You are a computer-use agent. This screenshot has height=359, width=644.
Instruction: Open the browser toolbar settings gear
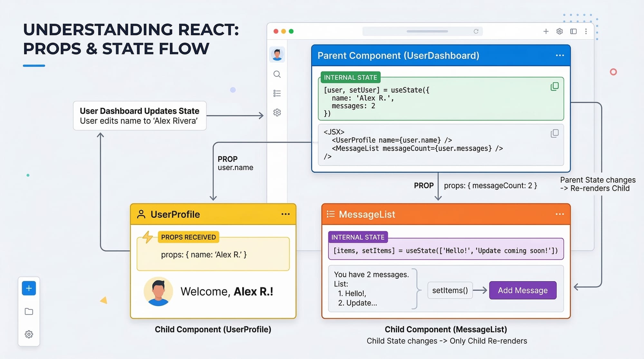[559, 31]
